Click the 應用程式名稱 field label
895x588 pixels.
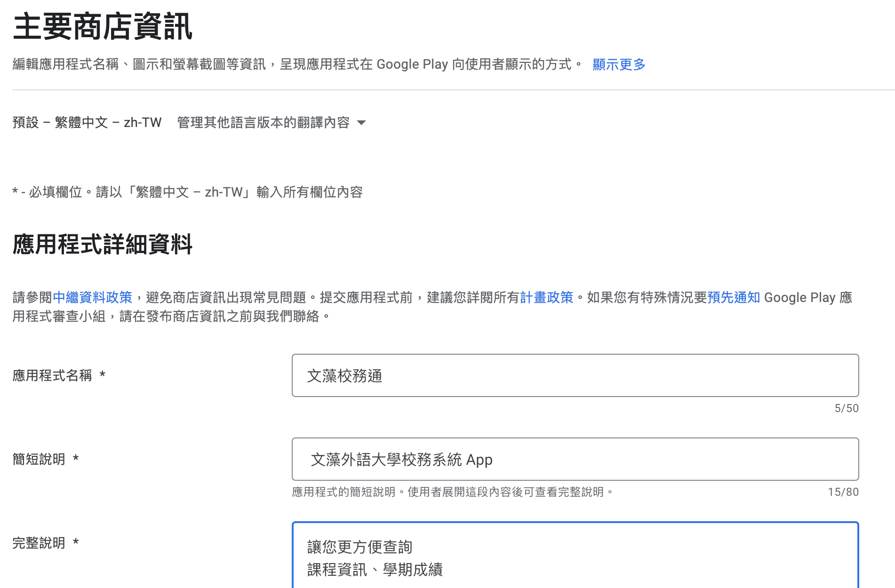point(52,375)
